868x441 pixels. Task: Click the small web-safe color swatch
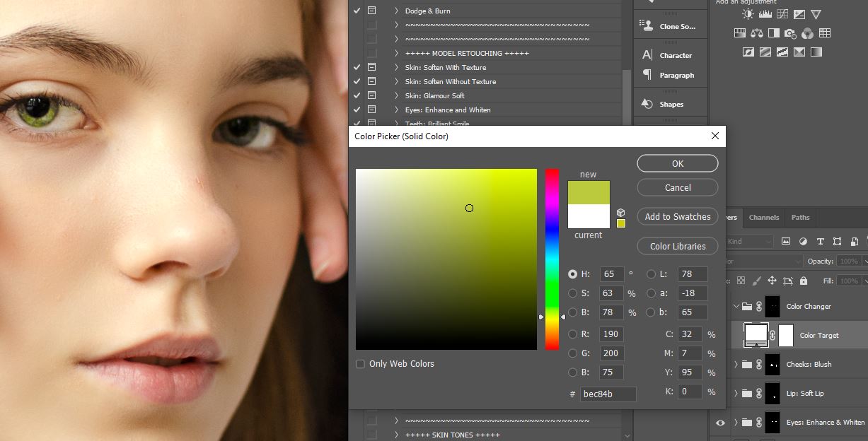click(620, 223)
